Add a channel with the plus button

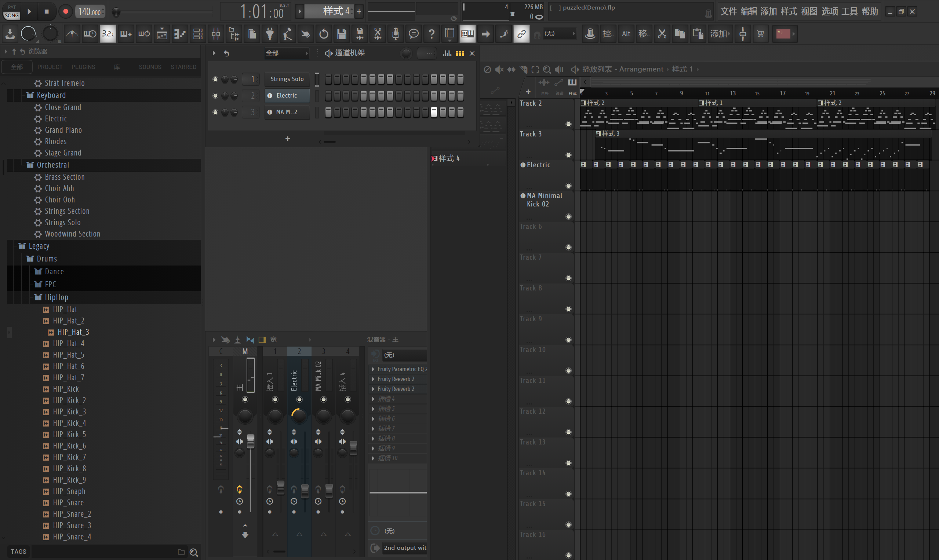[x=288, y=139]
